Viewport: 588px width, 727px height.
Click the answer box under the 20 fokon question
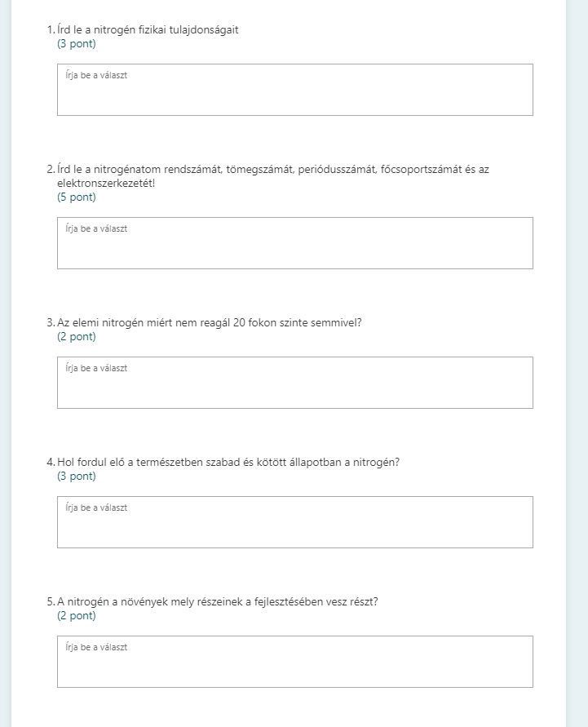pos(294,383)
